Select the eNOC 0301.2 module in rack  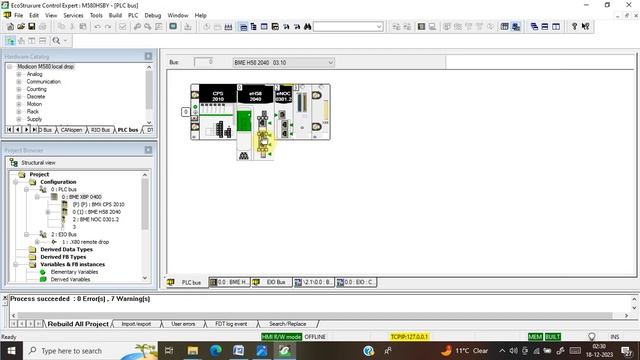[283, 111]
